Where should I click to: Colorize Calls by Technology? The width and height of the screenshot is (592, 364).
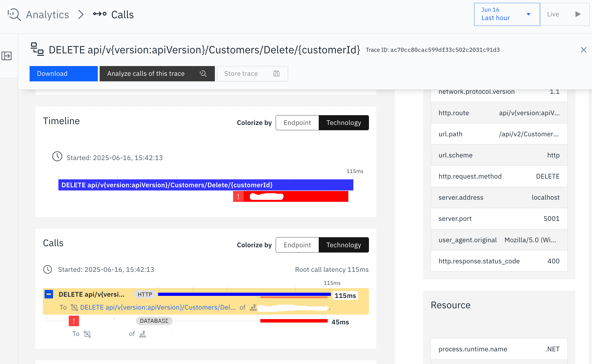click(344, 245)
